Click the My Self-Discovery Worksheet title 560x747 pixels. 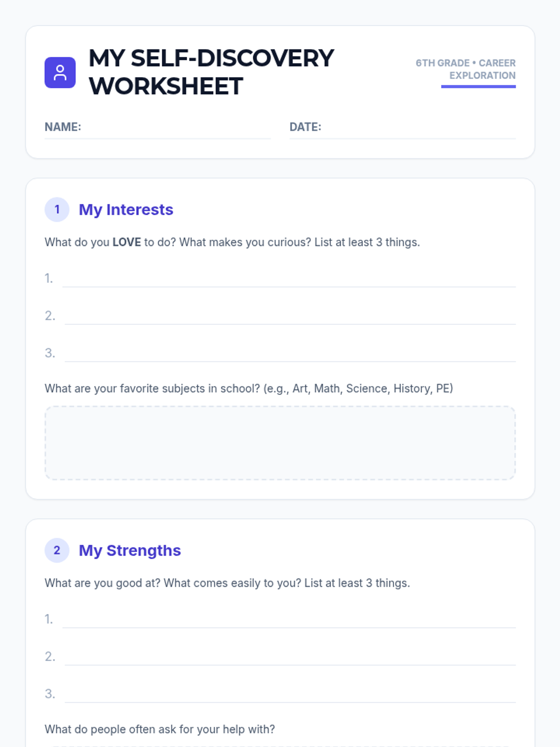coord(211,72)
